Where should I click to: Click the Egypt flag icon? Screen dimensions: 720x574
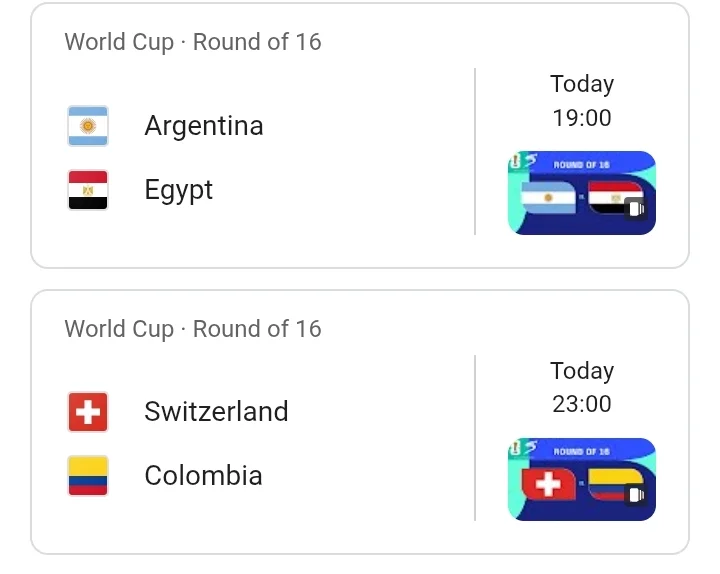[88, 190]
